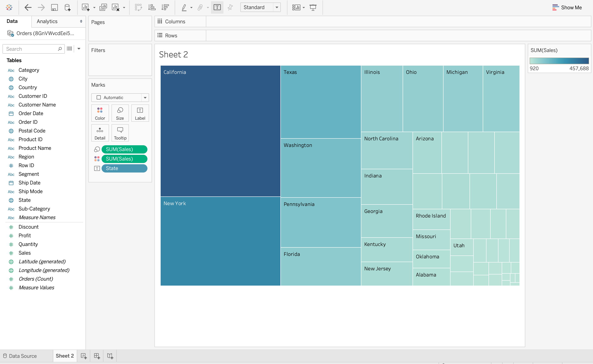Sort ascending using toolbar icon
The image size is (593, 364).
[152, 7]
